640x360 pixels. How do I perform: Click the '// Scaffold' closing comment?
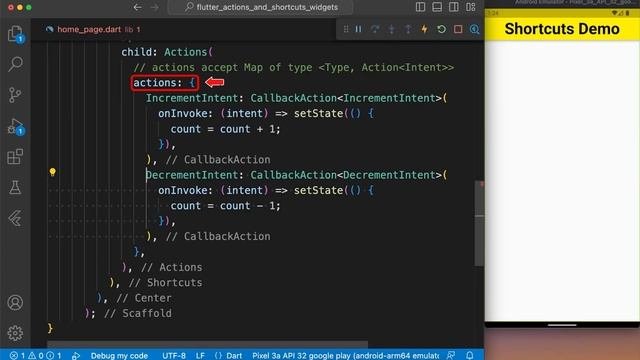click(x=138, y=313)
